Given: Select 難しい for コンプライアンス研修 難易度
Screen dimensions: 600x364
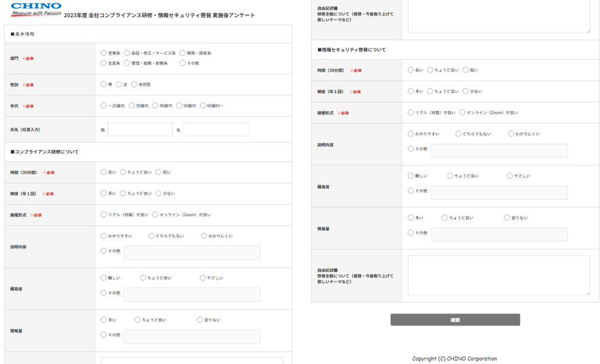Looking at the screenshot, I should 104,277.
